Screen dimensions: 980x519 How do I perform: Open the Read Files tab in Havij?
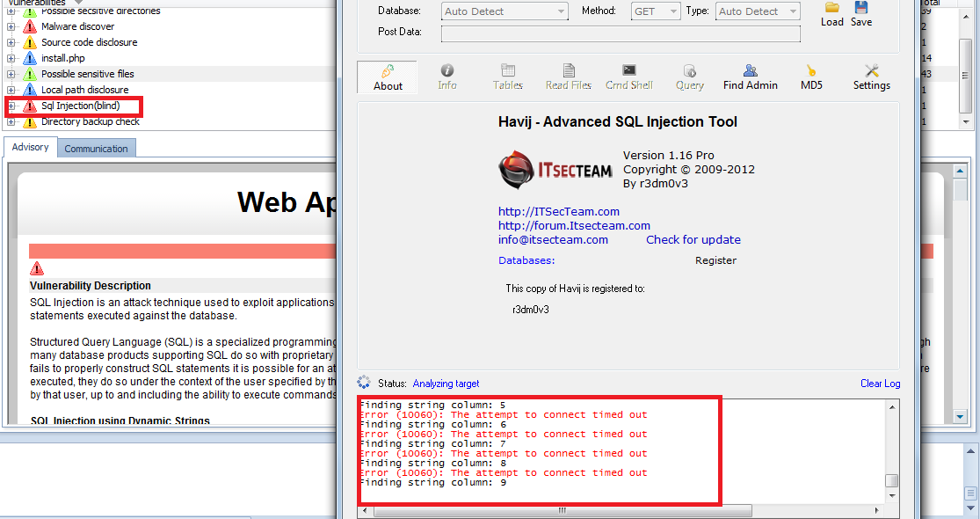[568, 77]
